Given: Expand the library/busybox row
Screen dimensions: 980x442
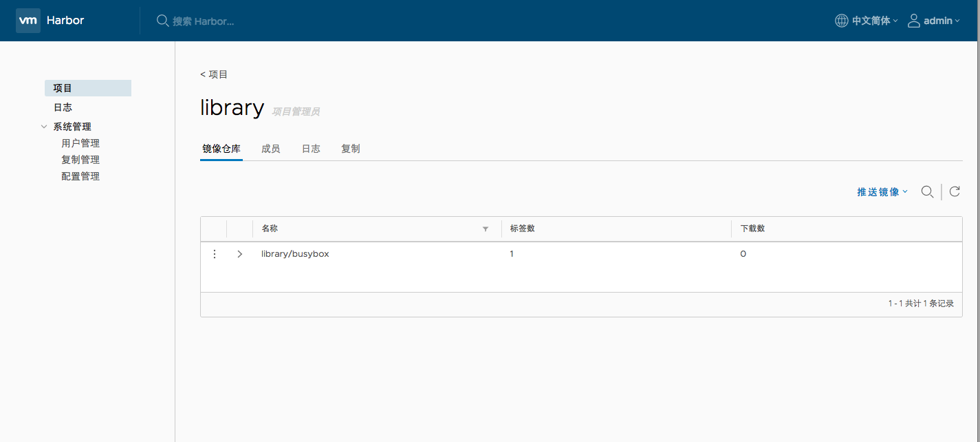Looking at the screenshot, I should (239, 254).
